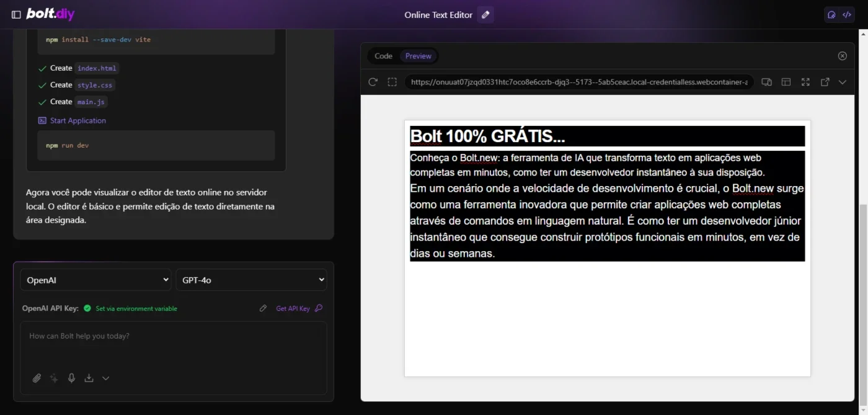The image size is (868, 415).
Task: Activate the element selector icon in preview
Action: [x=392, y=82]
